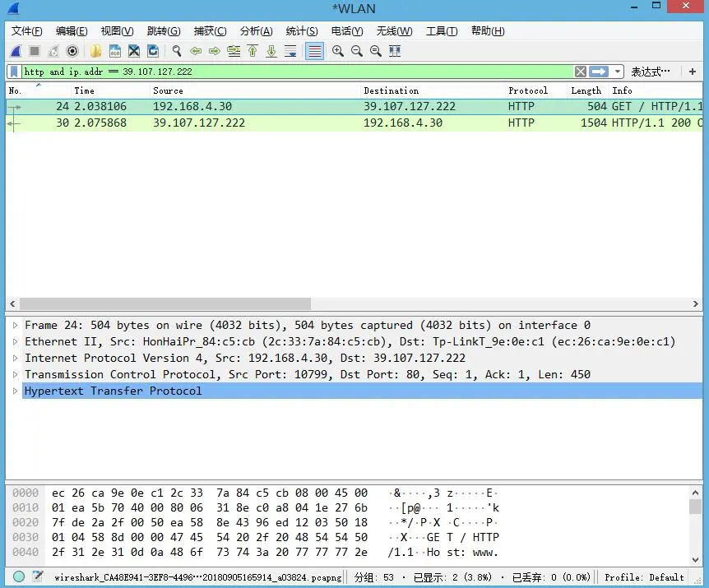
Task: Clear the display filter X button
Action: point(581,72)
